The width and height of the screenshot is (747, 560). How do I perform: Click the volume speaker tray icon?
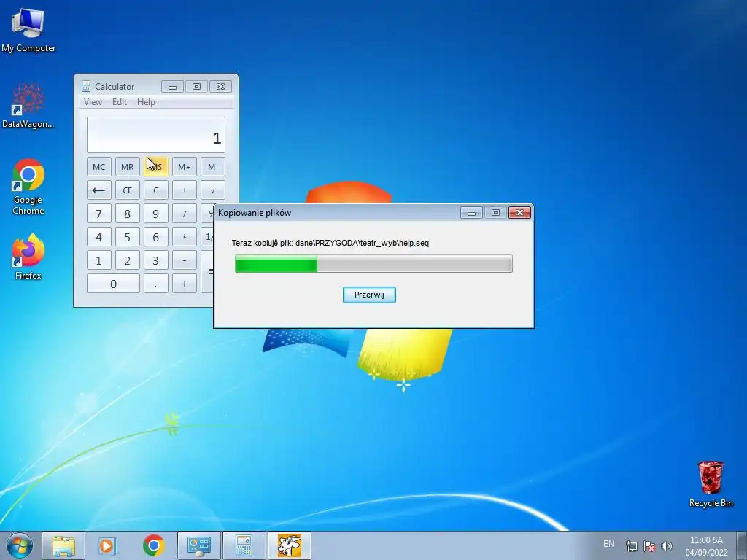667,546
